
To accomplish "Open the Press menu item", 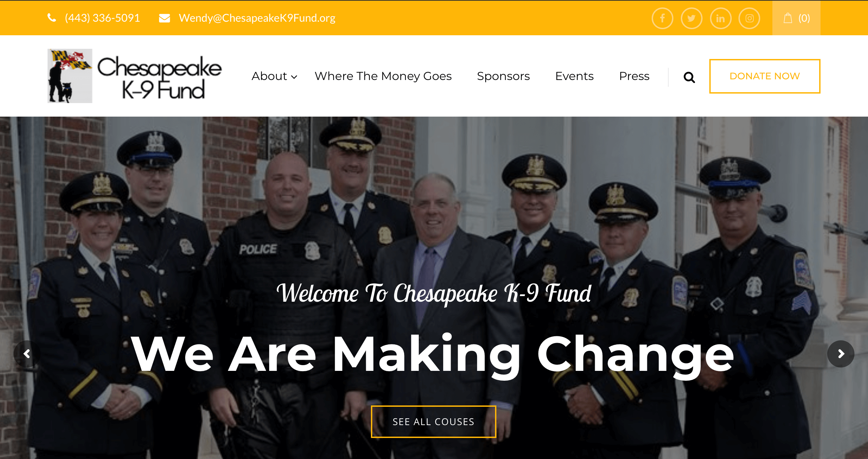I will 634,76.
